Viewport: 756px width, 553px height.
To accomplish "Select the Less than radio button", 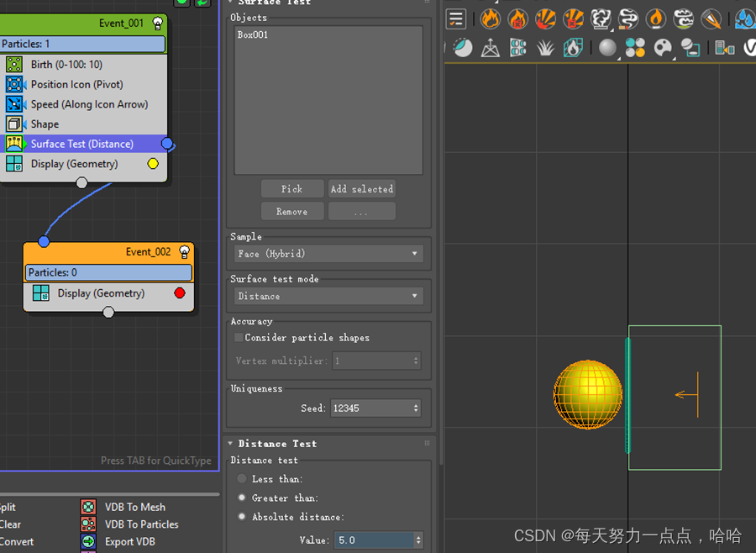I will 242,479.
